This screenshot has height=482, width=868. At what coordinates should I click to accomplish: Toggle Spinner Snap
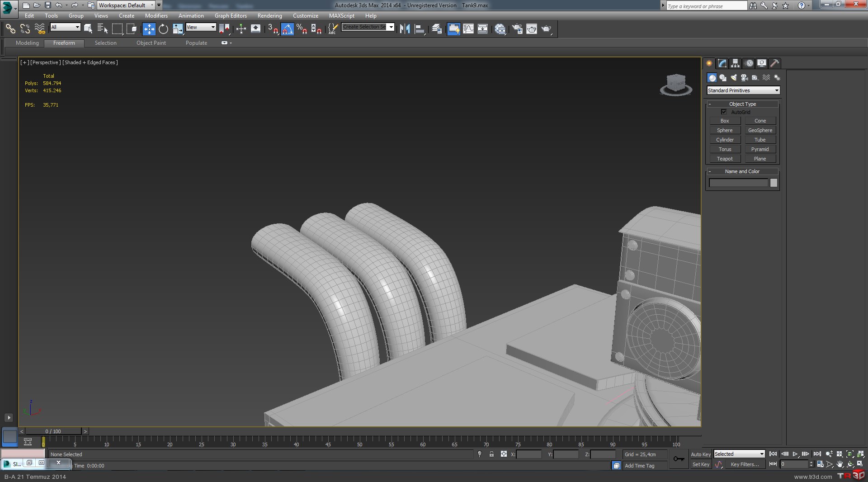(316, 29)
